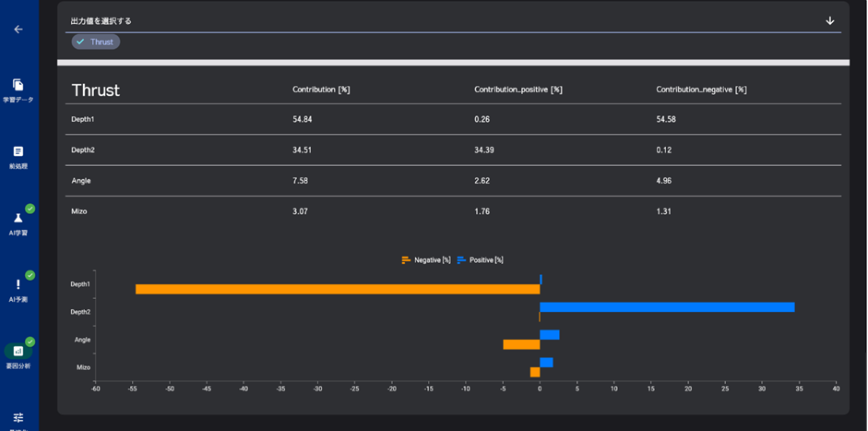868x431 pixels.
Task: Open the 学習データ section icon
Action: [18, 85]
